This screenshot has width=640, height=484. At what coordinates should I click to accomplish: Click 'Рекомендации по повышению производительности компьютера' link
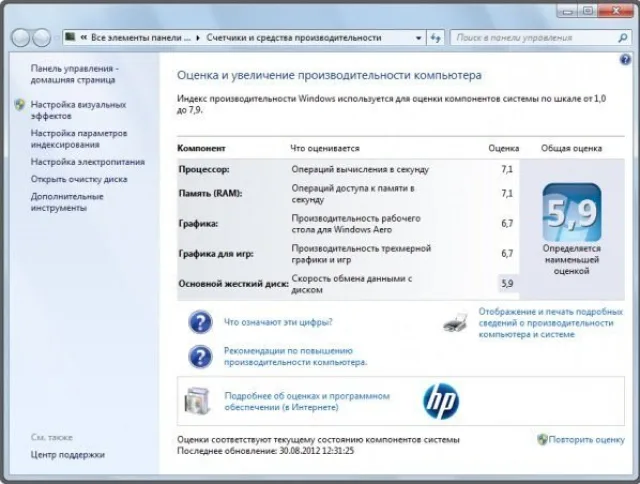coord(295,357)
